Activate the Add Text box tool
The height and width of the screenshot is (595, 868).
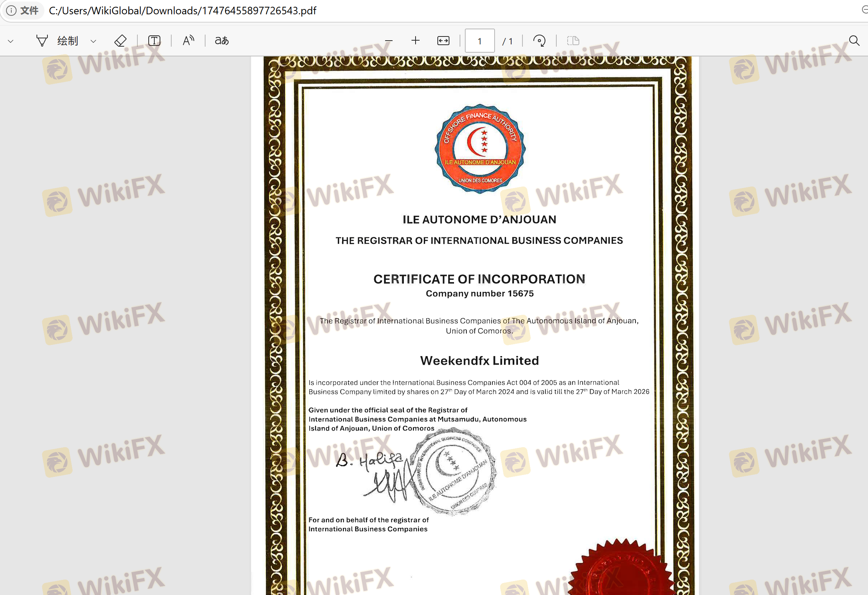coord(154,41)
